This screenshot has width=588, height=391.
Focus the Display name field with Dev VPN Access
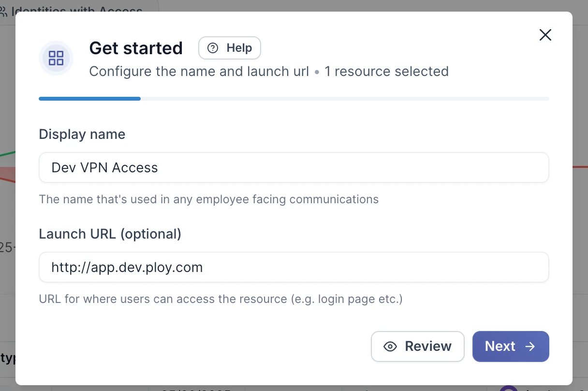point(294,167)
